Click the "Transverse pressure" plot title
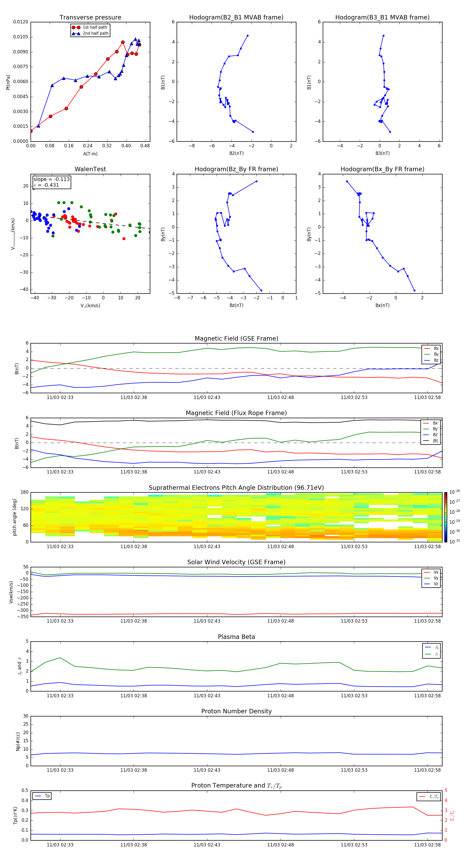 pyautogui.click(x=90, y=18)
